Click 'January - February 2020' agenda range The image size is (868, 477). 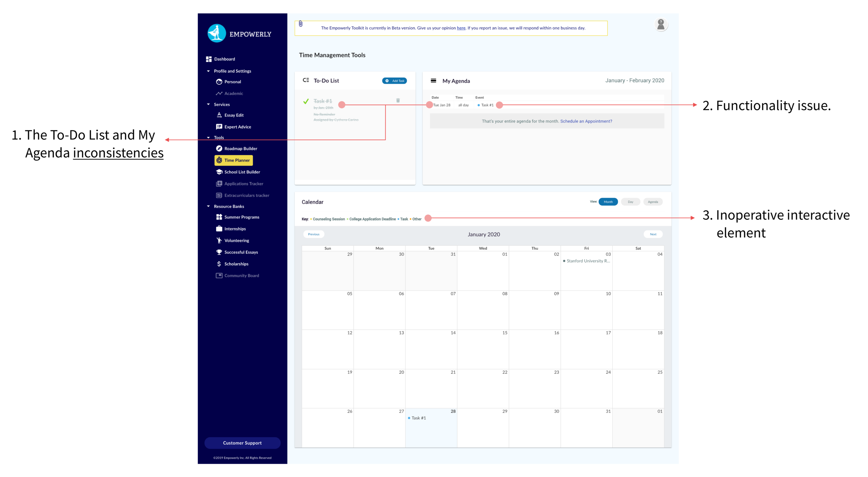tap(635, 80)
